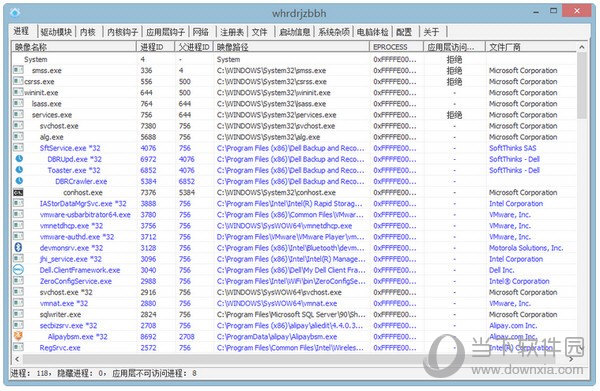Click the app logo in the title bar
600x391 pixels.
point(15,13)
